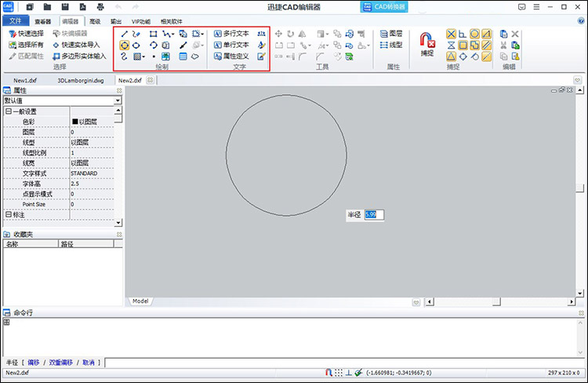Viewport: 588px width, 383px height.
Task: Click the properties panel scroll-down arrow
Action: coord(118,223)
